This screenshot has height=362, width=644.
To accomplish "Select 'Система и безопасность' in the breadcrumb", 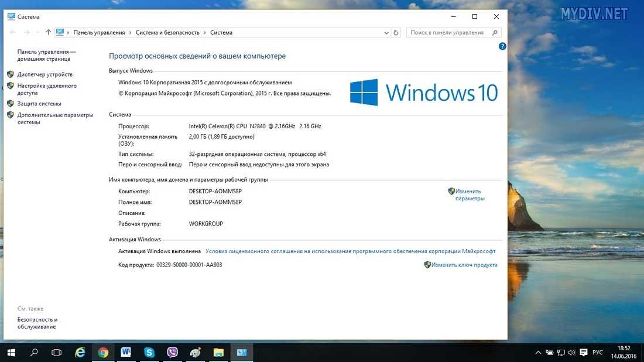I will point(167,33).
